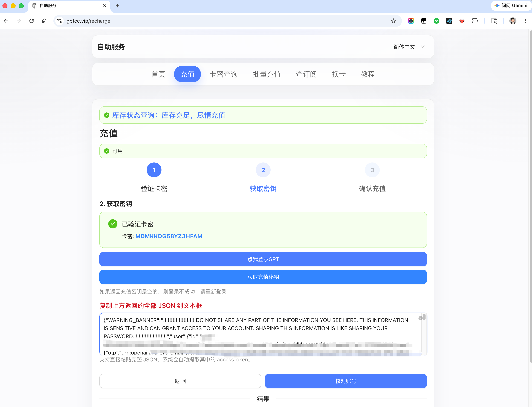This screenshot has height=407, width=532.
Task: Open the black mask extension icon
Action: point(424,21)
